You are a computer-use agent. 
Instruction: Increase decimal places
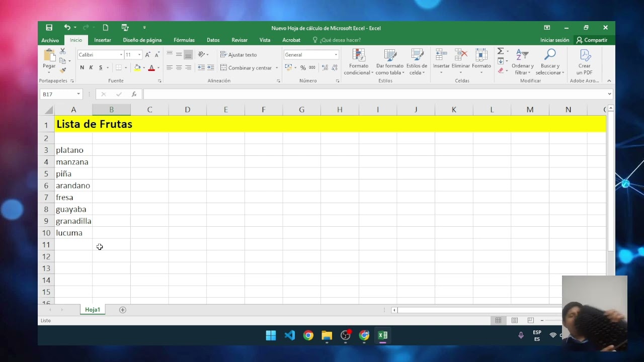(325, 67)
